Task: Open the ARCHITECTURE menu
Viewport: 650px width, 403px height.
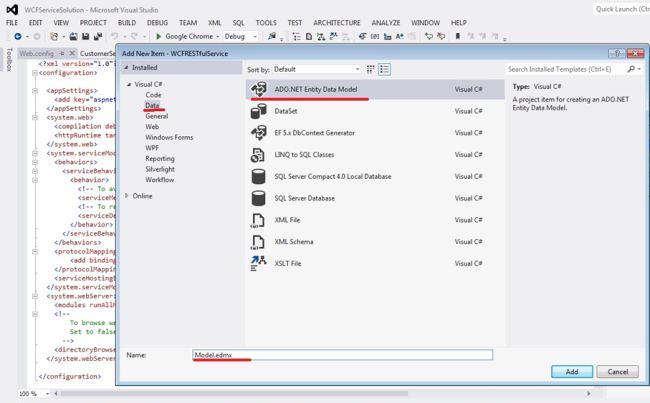Action: [337, 23]
